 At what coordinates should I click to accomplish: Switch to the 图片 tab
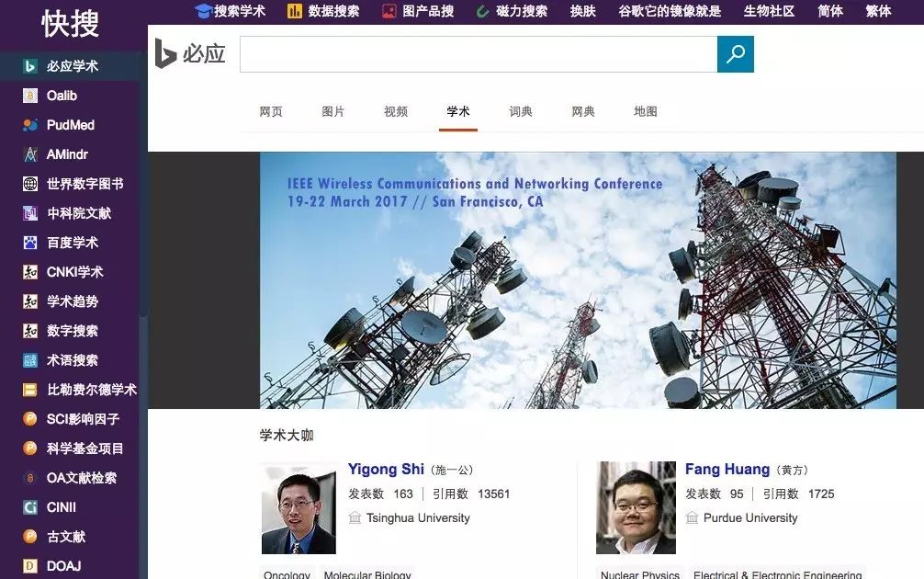point(333,110)
